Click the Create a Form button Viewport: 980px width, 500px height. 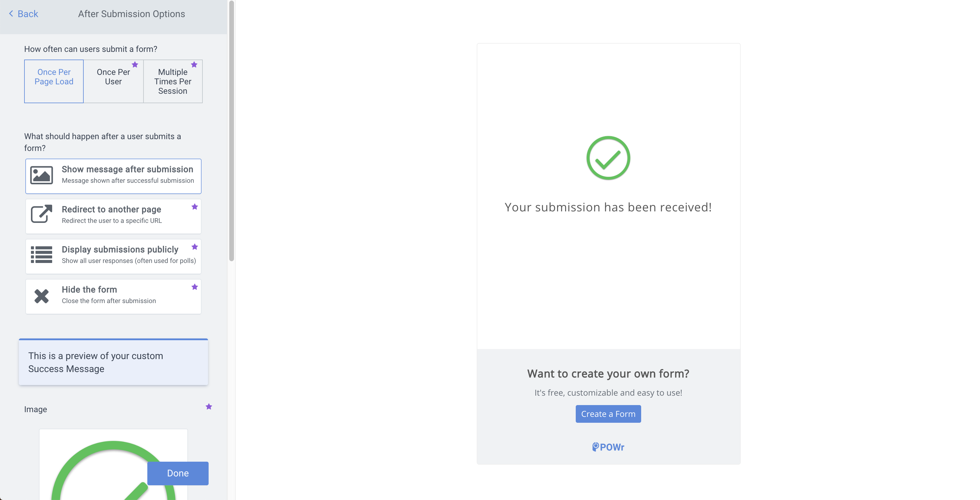[608, 414]
